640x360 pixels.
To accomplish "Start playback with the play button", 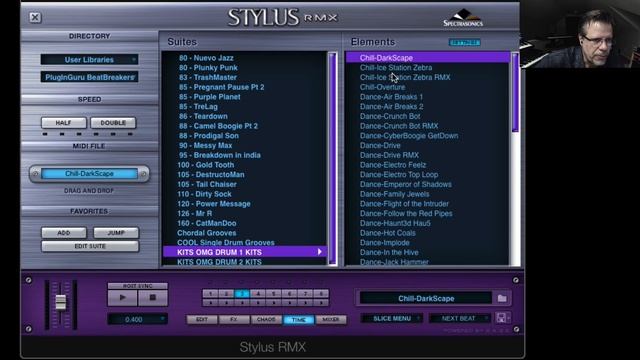I will [122, 298].
